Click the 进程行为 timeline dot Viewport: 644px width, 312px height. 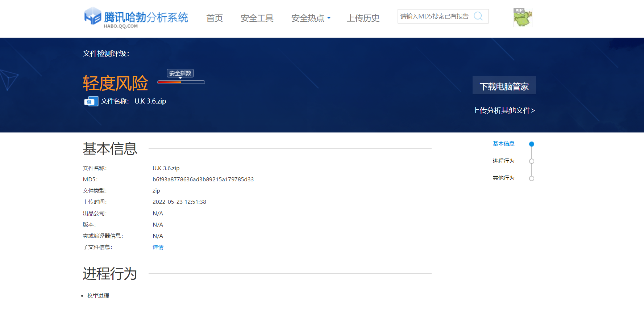click(x=532, y=161)
